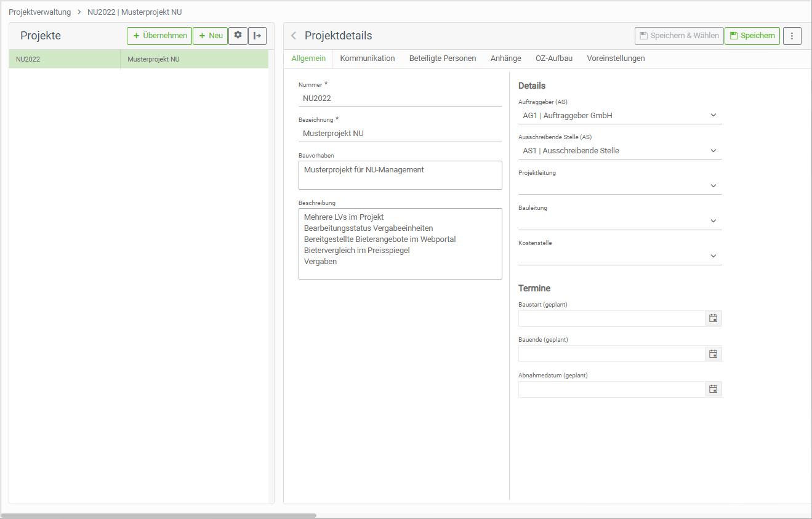Screen dimensions: 812x519
Task: Click the Speichern & Wählen button
Action: 679,36
